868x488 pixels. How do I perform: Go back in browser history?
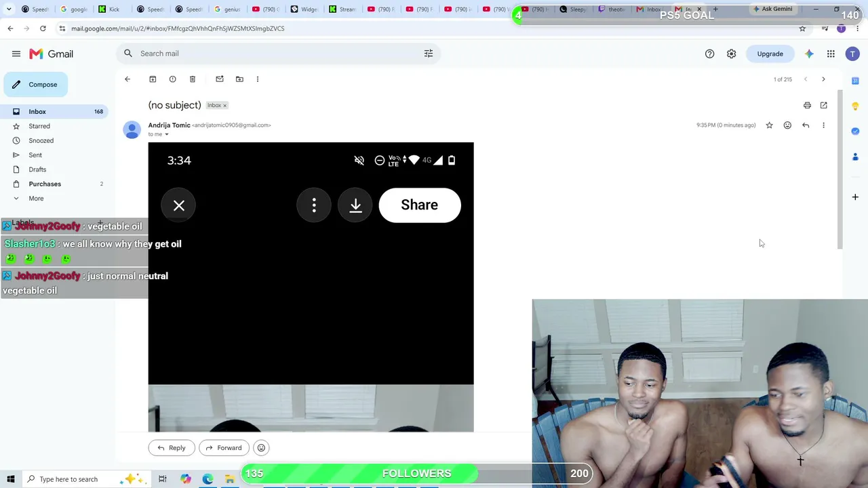click(10, 28)
